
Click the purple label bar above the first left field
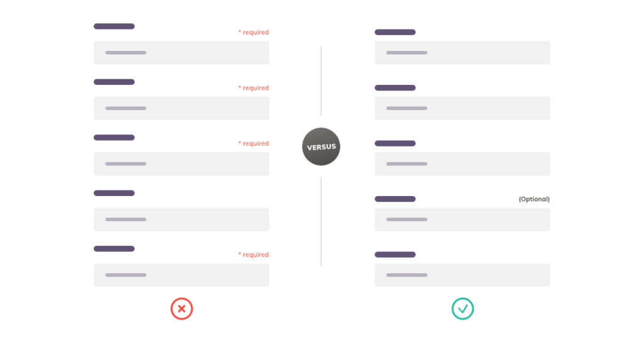coord(114,26)
